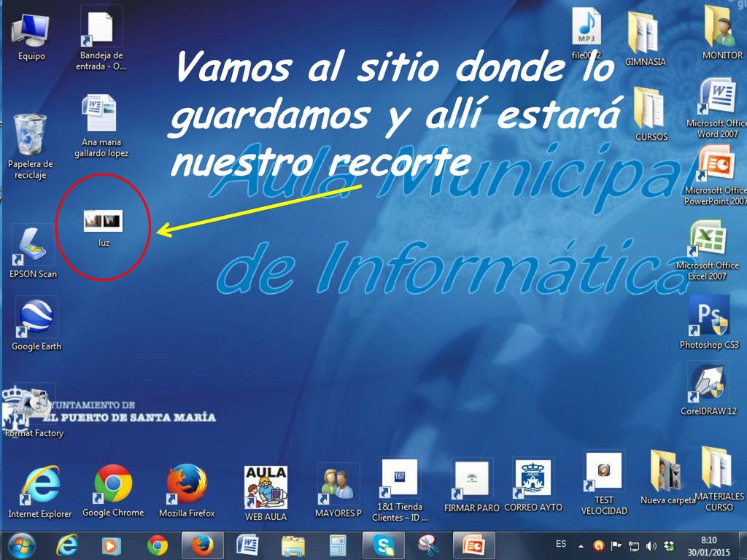Click the volume speaker tray icon
Screen dimensions: 747x560
tap(651, 545)
